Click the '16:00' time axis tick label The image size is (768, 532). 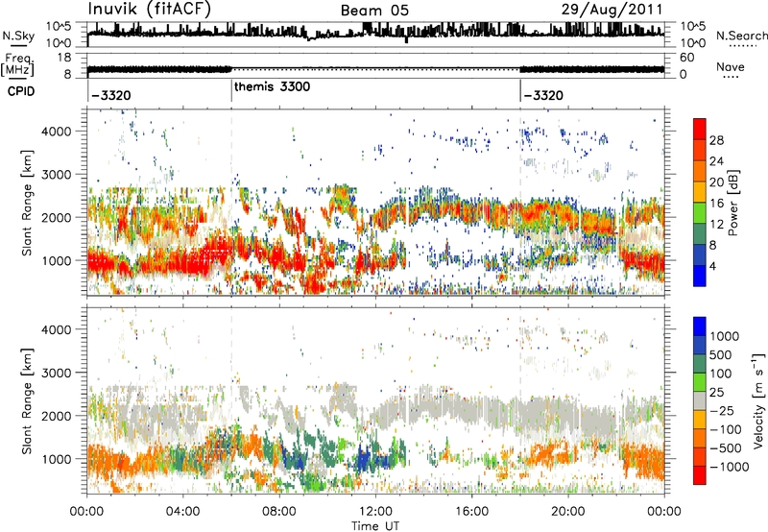[x=471, y=512]
